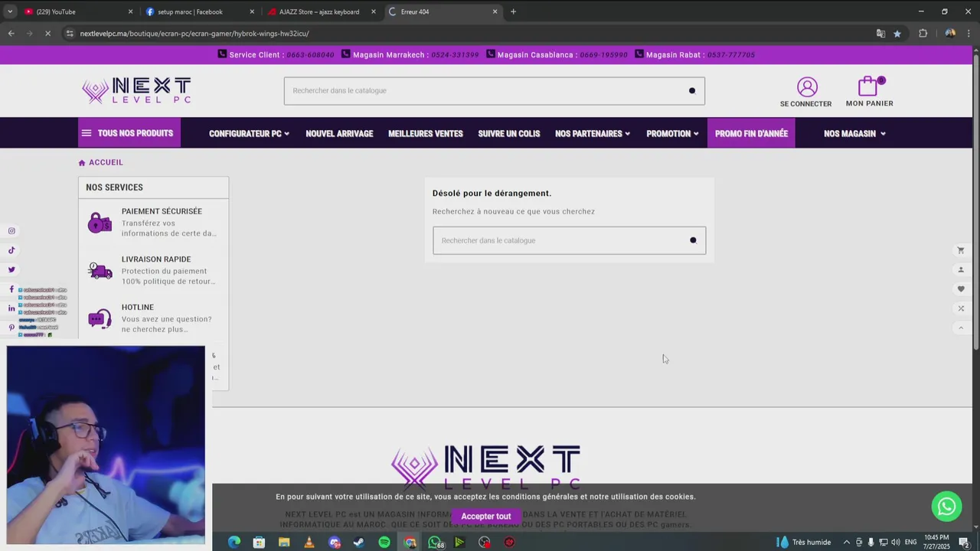
Task: Click the Accueil home breadcrumb icon
Action: (x=82, y=163)
